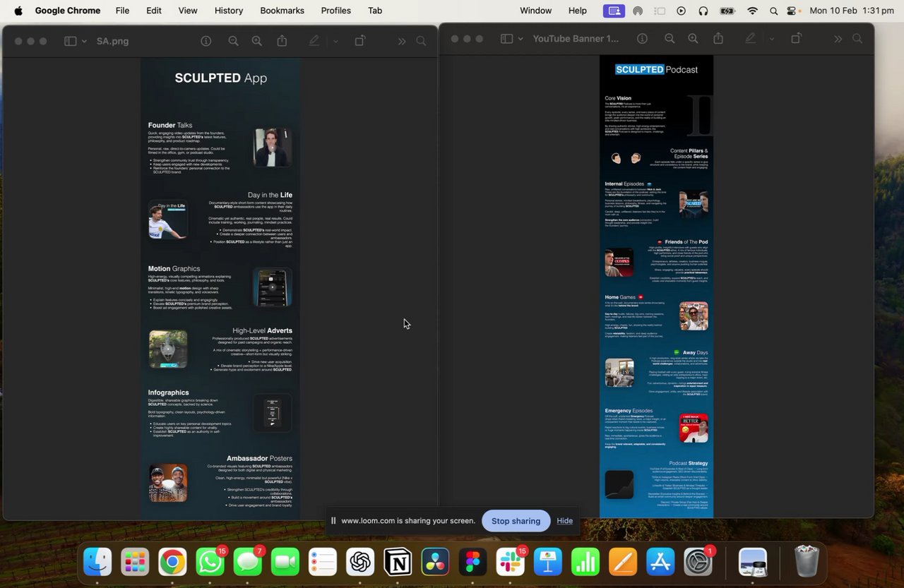904x588 pixels.
Task: Open the History menu
Action: [229, 11]
